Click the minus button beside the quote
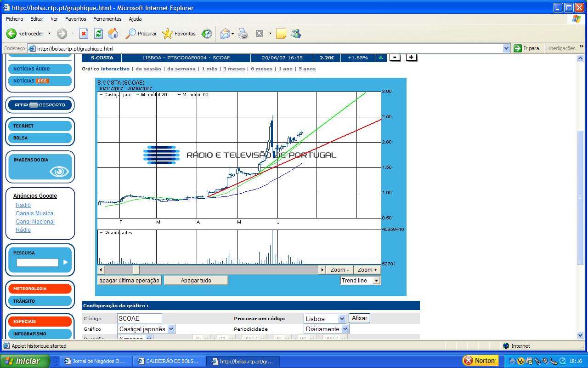Viewport: 588px width, 368px height. [395, 57]
